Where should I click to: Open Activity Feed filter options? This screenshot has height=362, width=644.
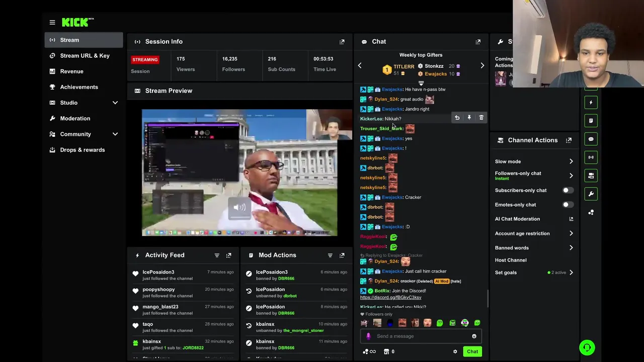(217, 255)
